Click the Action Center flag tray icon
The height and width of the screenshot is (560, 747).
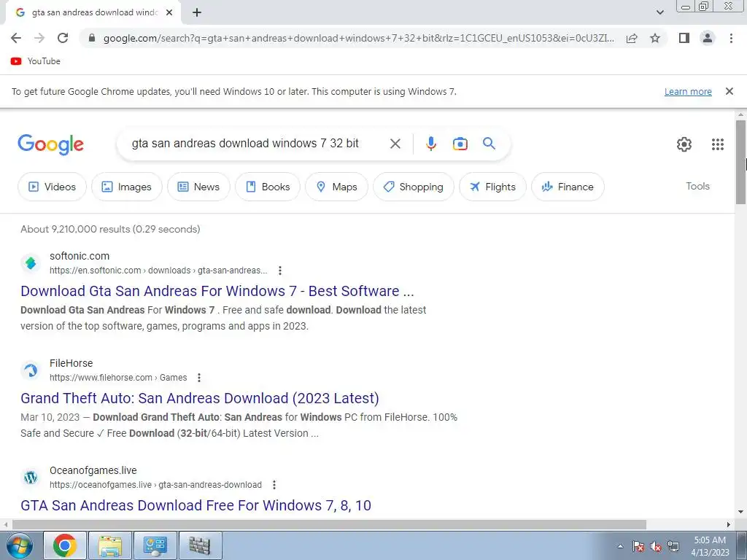tap(638, 547)
